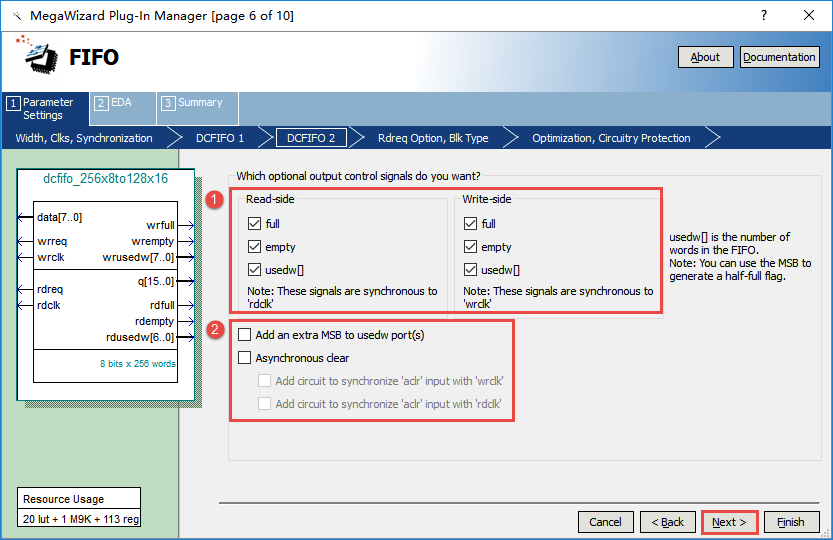Viewport: 833px width, 540px height.
Task: Click the FIFO chip logo icon
Action: point(38,55)
